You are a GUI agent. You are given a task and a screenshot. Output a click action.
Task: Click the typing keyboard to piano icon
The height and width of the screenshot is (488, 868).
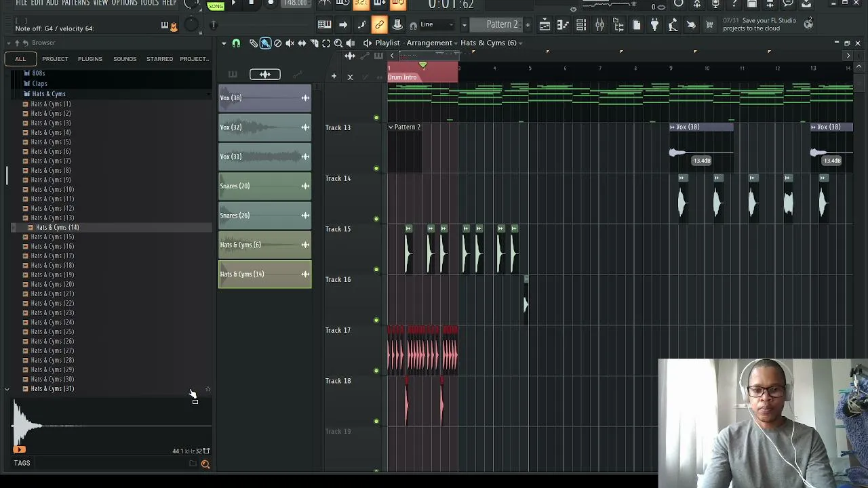pyautogui.click(x=324, y=25)
